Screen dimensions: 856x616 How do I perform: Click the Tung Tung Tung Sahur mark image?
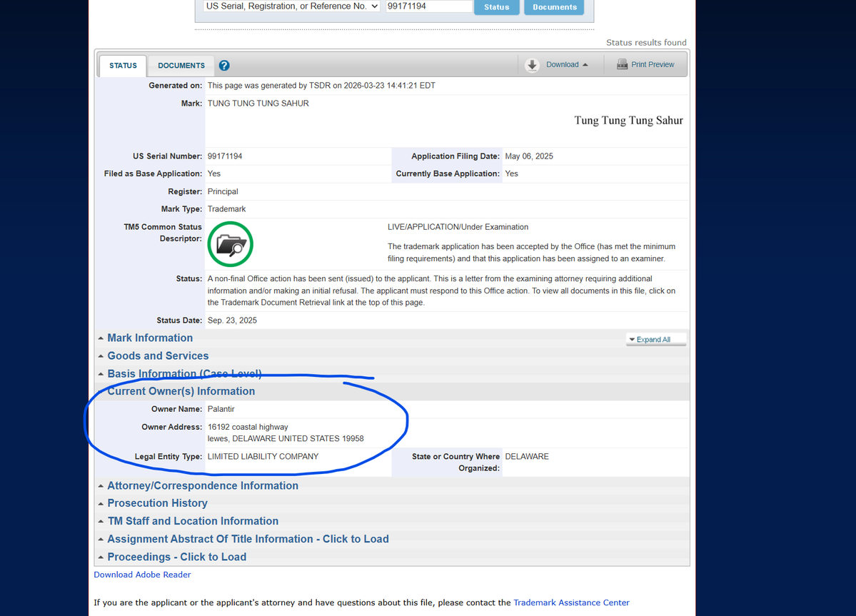tap(628, 121)
